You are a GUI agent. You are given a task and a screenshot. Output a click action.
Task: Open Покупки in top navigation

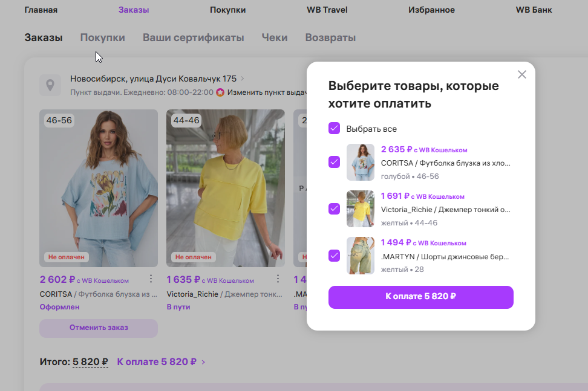coord(227,10)
